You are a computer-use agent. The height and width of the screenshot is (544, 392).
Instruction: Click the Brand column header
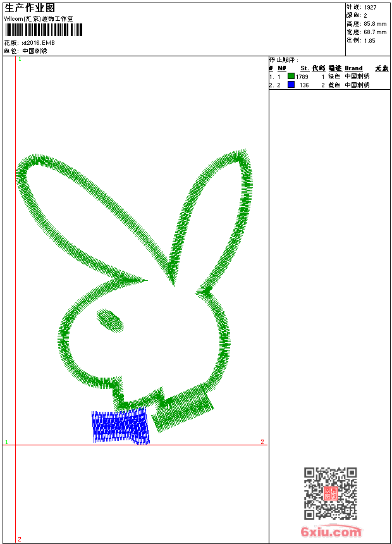click(x=353, y=68)
